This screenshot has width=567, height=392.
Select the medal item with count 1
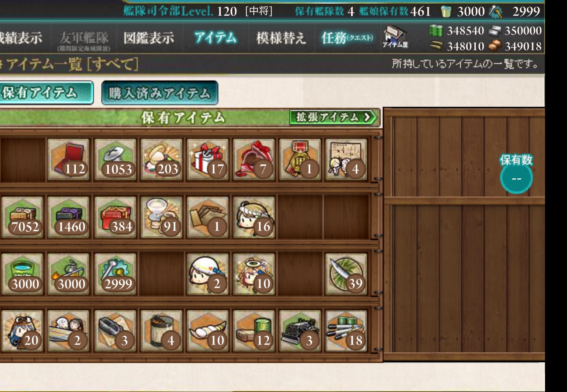click(x=300, y=159)
